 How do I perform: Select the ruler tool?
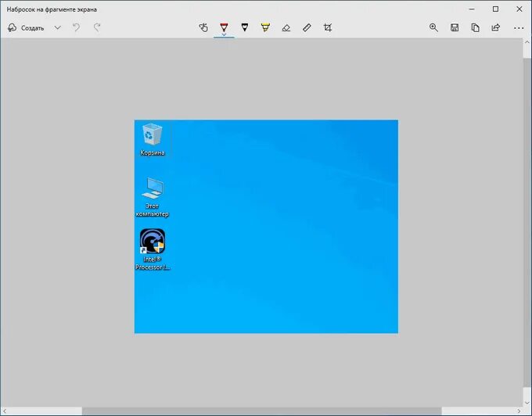307,28
